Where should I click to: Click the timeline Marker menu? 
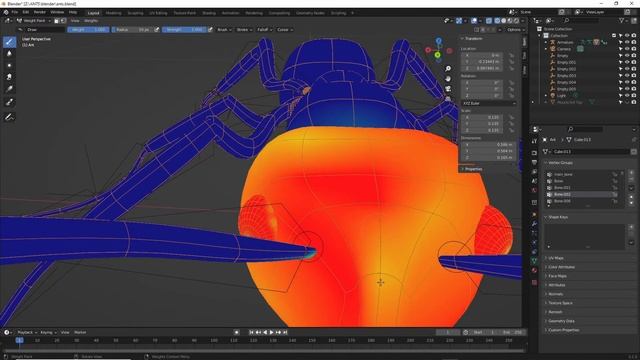click(80, 332)
